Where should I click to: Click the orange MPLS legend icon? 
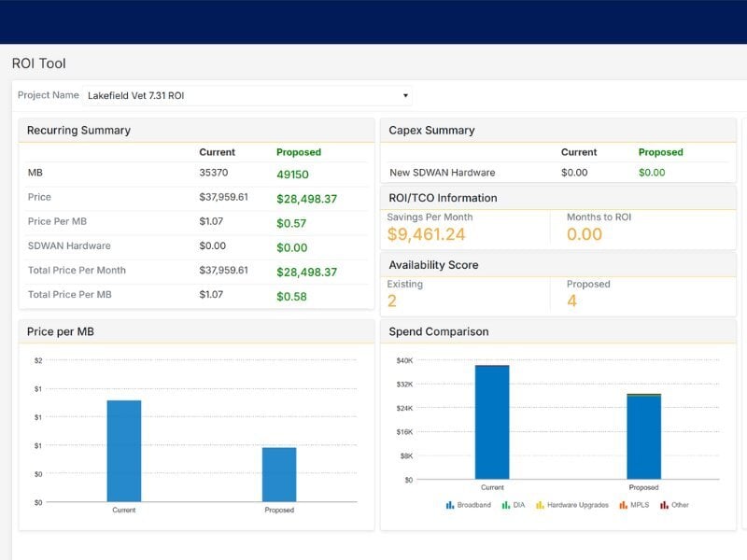pos(623,505)
